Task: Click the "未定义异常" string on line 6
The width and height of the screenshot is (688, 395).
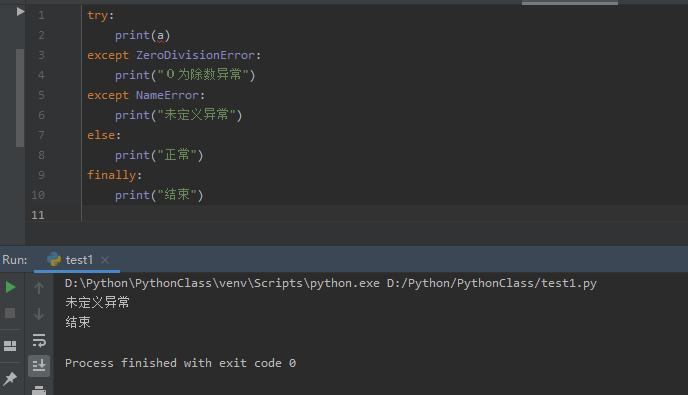Action: 197,115
